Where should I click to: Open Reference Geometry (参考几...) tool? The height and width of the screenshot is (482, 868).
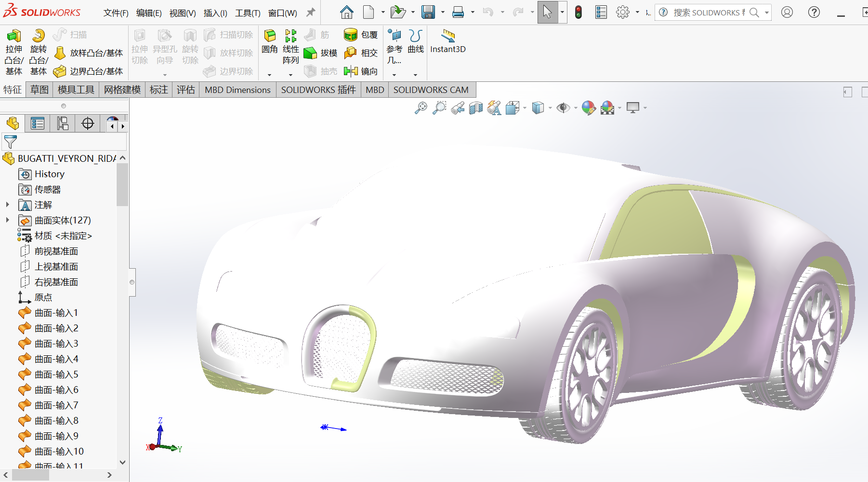[x=394, y=47]
